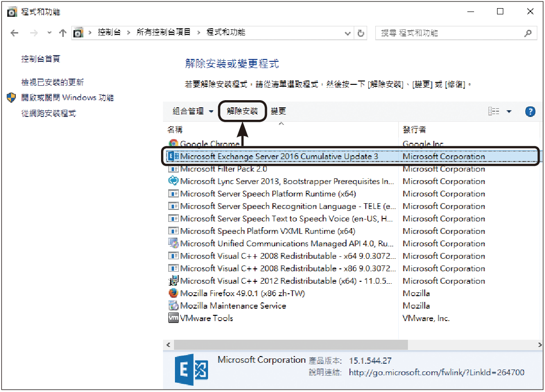Image resolution: width=545 pixels, height=392 pixels.
Task: Click the Mozilla Maintenance Service icon
Action: [173, 306]
